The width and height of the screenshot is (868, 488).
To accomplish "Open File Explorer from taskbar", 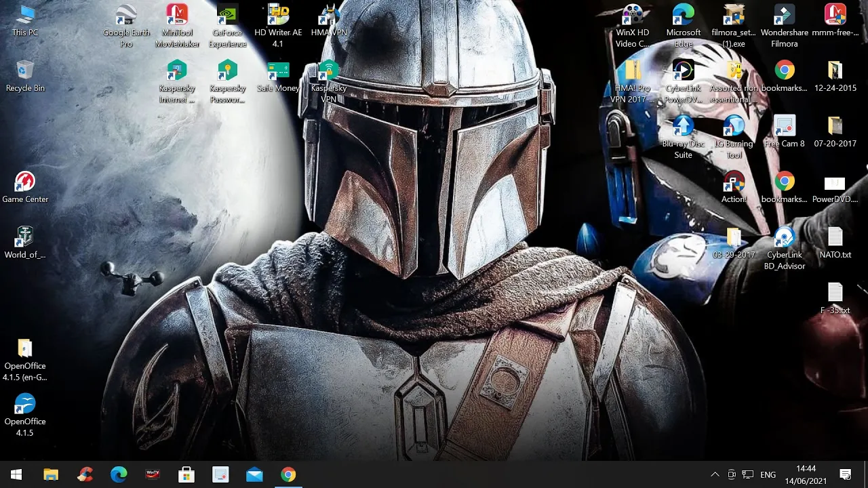I will pyautogui.click(x=51, y=474).
